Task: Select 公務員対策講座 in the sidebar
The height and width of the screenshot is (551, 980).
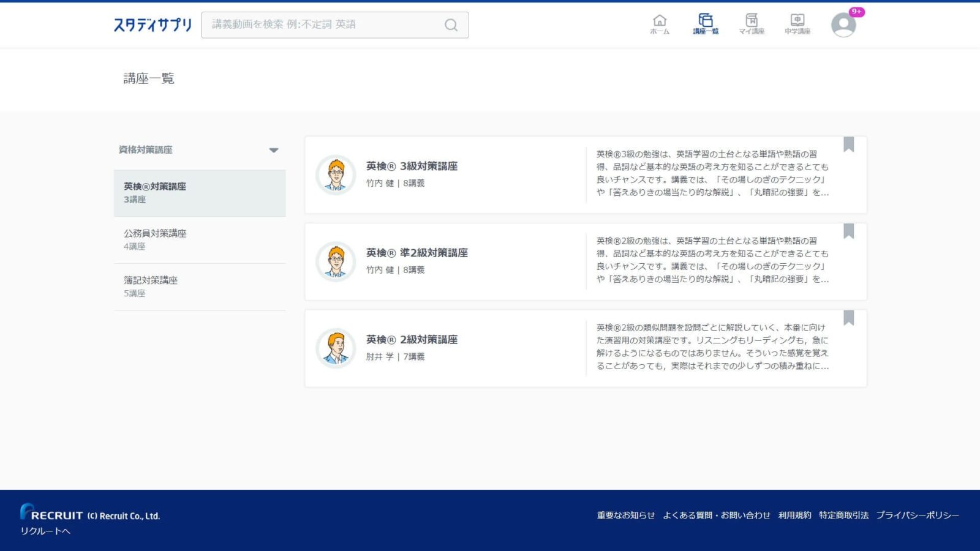Action: point(200,240)
